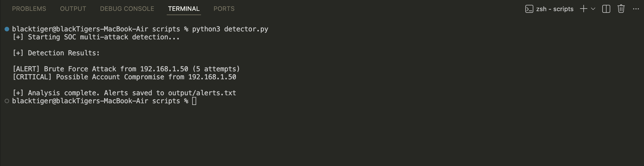The image size is (644, 166).
Task: Click the [CRITICAL] Account Compromise line
Action: (x=124, y=77)
